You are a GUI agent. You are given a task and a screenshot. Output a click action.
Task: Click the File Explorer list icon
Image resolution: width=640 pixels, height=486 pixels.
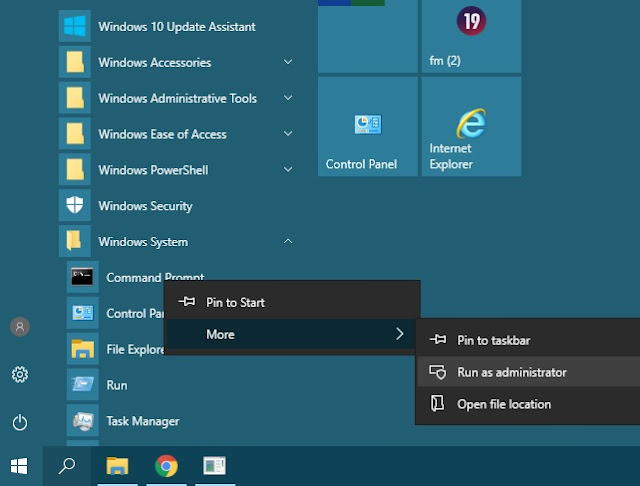point(82,349)
